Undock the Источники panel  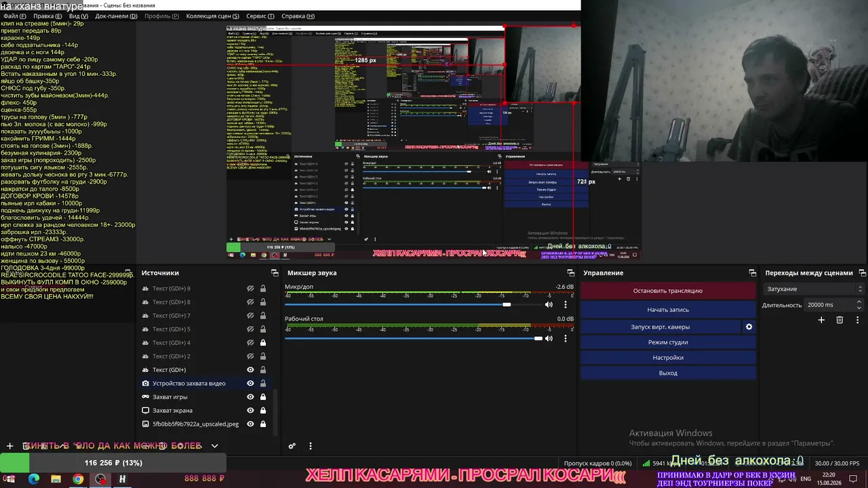click(275, 273)
